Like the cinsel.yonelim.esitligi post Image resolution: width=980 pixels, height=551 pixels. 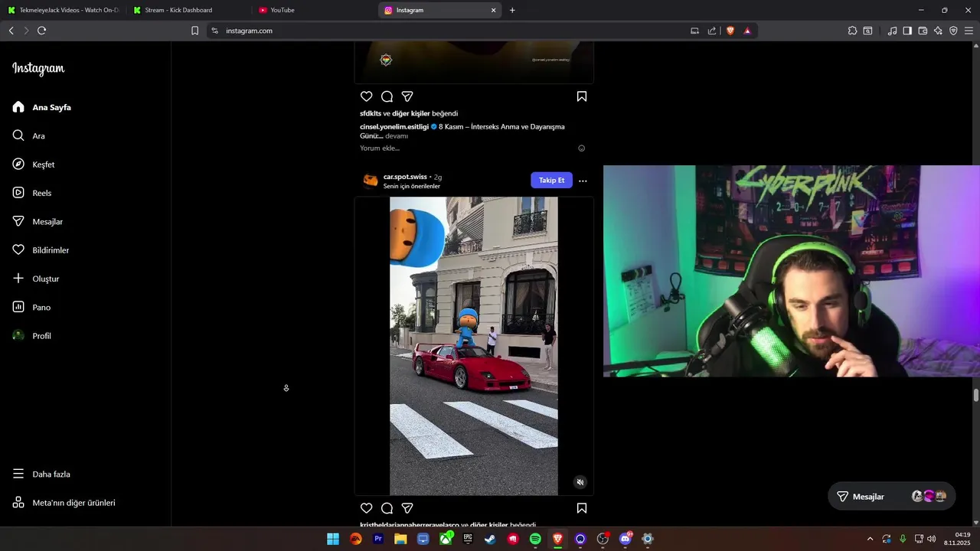click(x=366, y=96)
